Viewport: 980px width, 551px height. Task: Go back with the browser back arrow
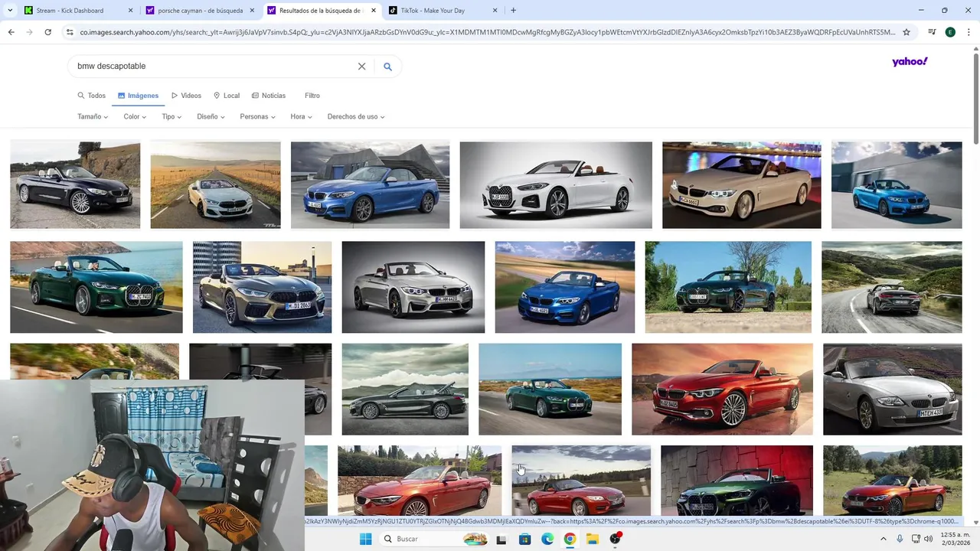(11, 32)
